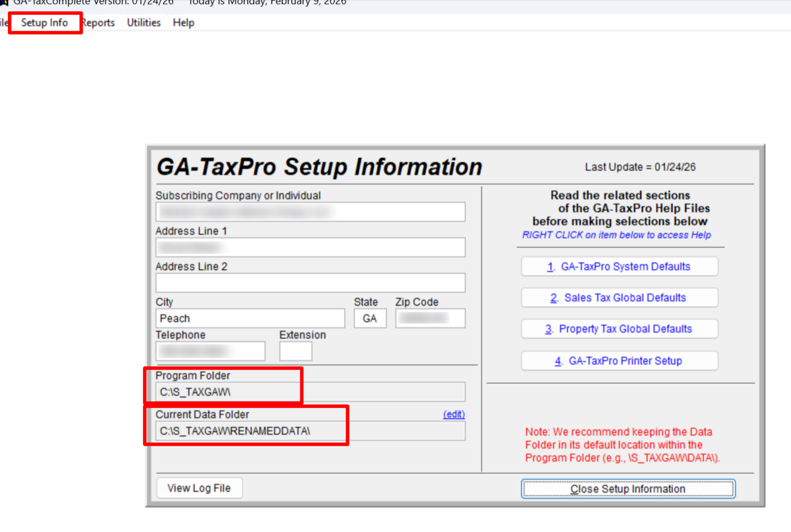Screen dimensions: 791x532
Task: Open Sales Tax Global Defaults
Action: click(x=619, y=298)
